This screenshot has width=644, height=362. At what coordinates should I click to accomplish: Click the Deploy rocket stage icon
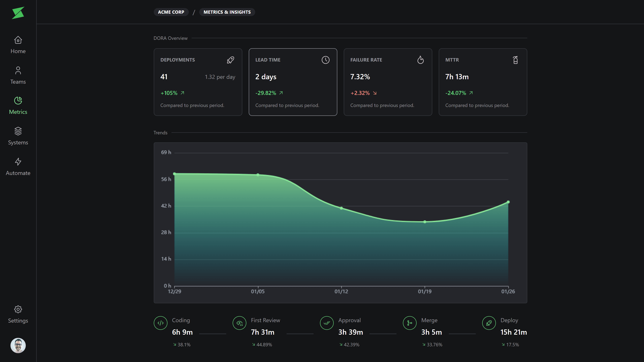(x=489, y=323)
